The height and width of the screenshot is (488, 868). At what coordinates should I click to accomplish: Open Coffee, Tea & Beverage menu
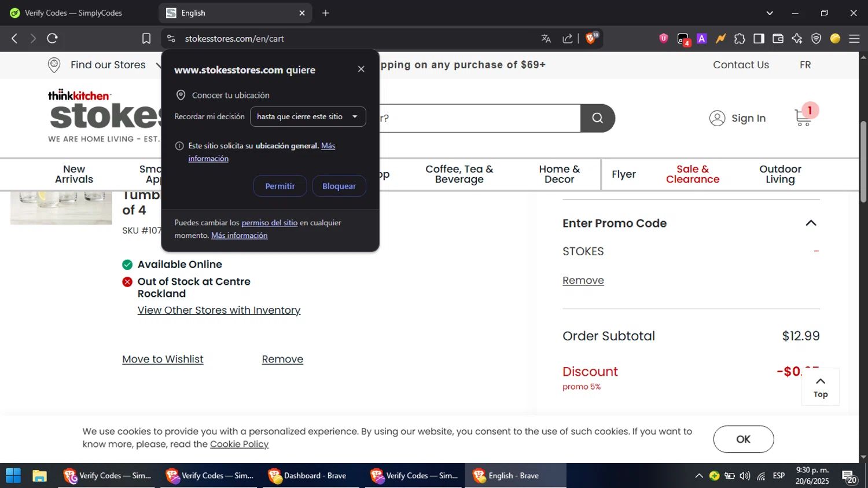pyautogui.click(x=459, y=174)
